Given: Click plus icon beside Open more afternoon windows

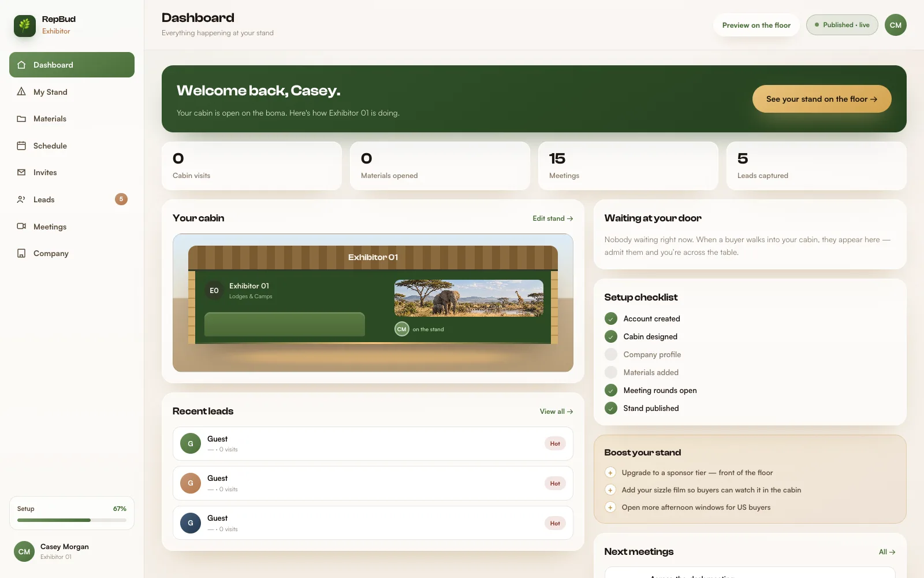Looking at the screenshot, I should click(610, 507).
